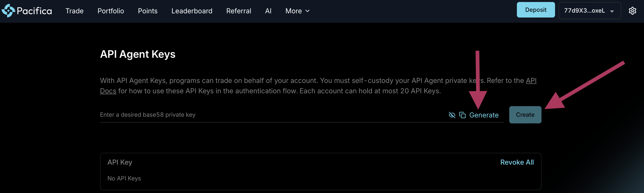The height and width of the screenshot is (193, 644).
Task: Click the API Key column header
Action: 120,162
